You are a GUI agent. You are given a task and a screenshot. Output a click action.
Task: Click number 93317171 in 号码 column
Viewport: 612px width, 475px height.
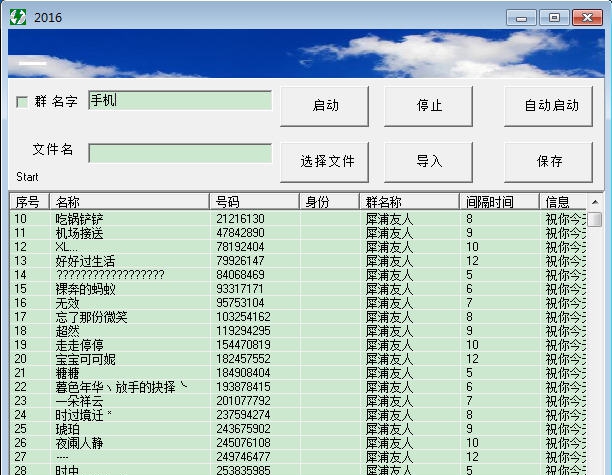coord(240,289)
